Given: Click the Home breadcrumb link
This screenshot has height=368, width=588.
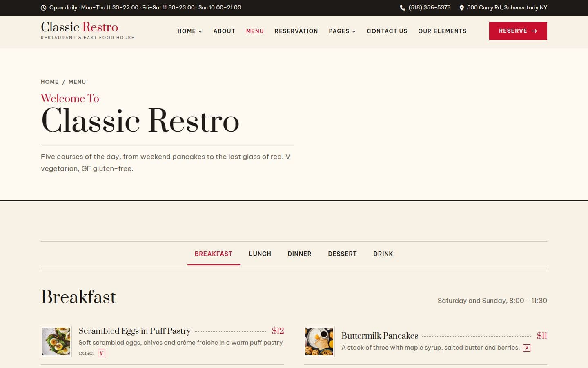Looking at the screenshot, I should 50,82.
